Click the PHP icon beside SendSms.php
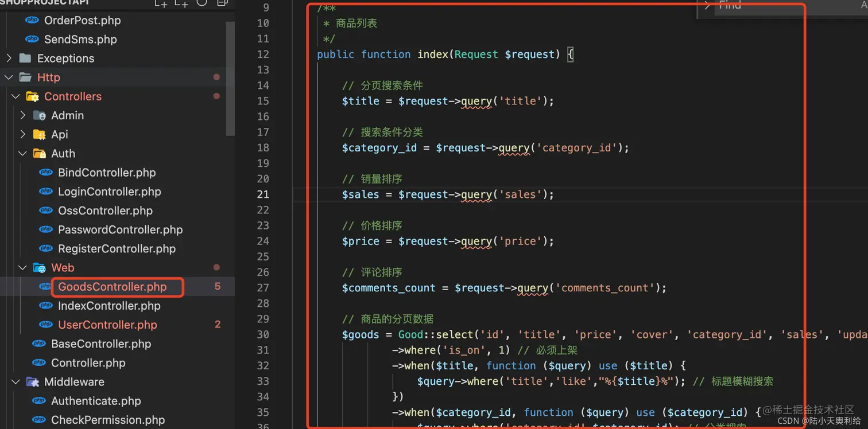This screenshot has height=429, width=868. pos(32,39)
